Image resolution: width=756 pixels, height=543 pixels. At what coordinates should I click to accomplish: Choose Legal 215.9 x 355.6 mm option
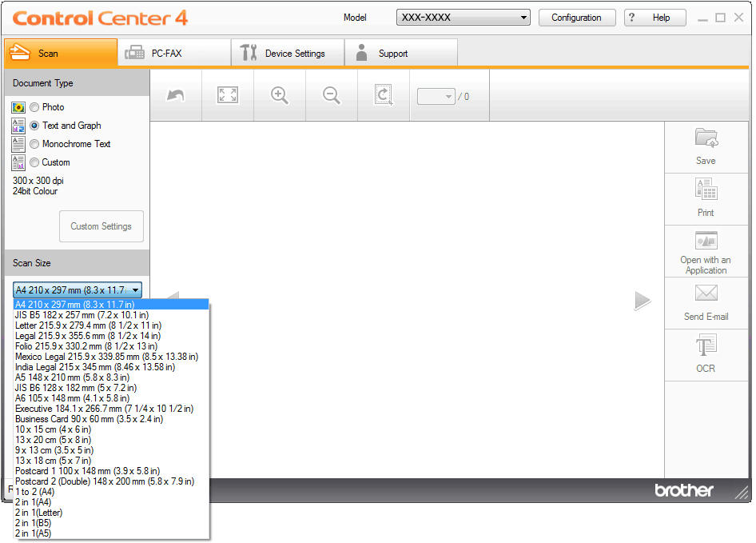pos(111,336)
